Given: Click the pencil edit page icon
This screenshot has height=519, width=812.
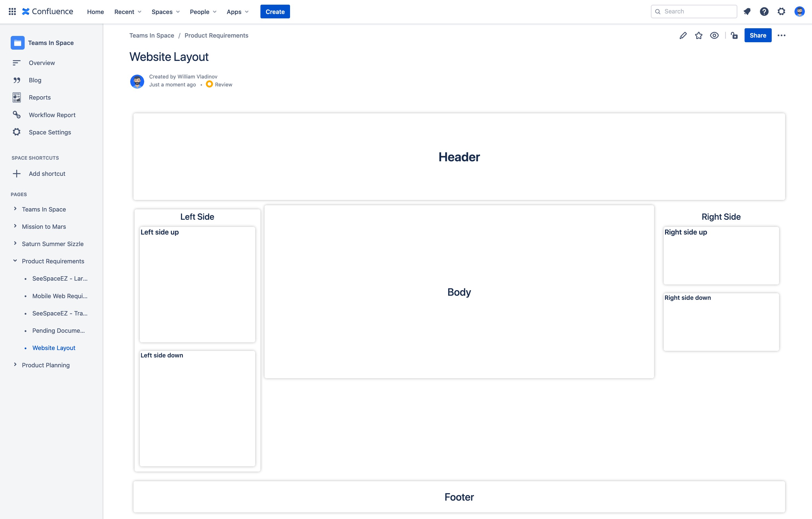Looking at the screenshot, I should (683, 35).
